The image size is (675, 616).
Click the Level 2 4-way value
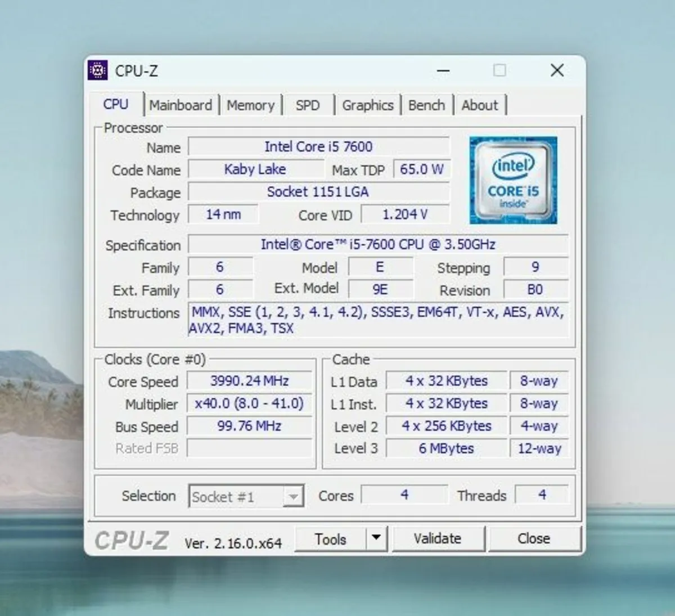coord(539,426)
